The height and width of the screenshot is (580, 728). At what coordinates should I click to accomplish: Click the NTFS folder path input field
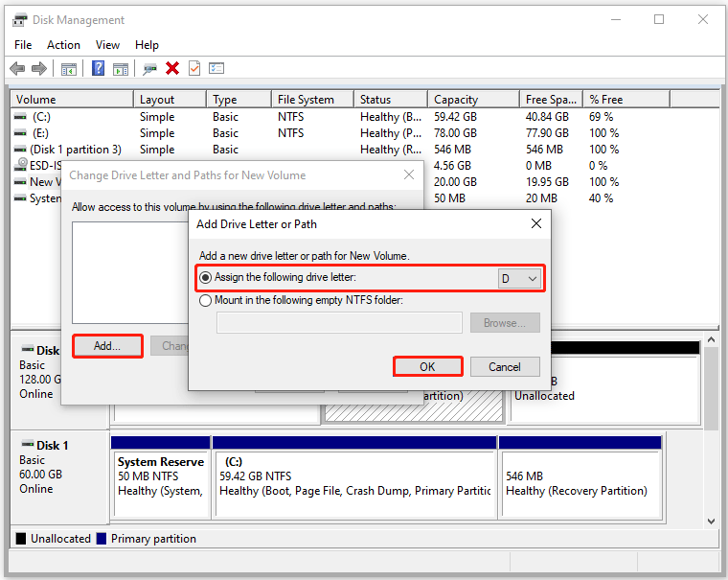(339, 322)
